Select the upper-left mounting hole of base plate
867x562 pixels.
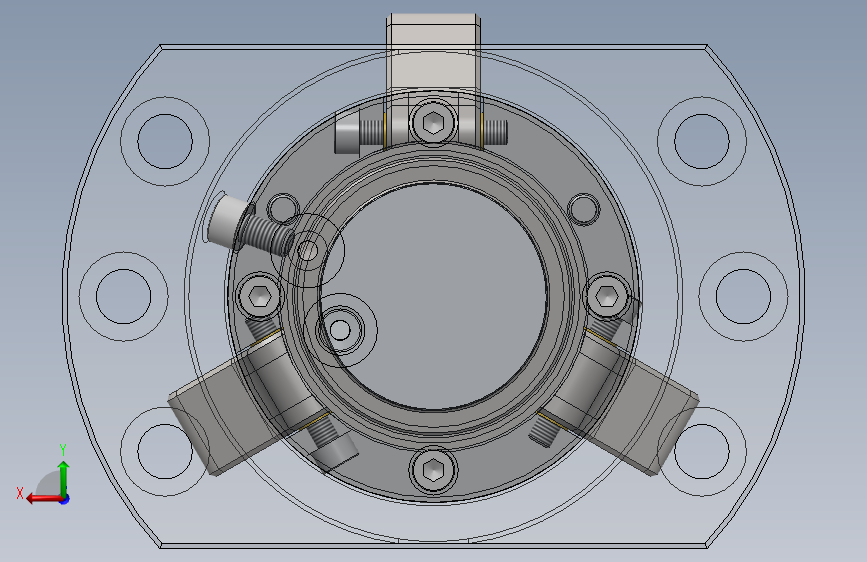165,142
